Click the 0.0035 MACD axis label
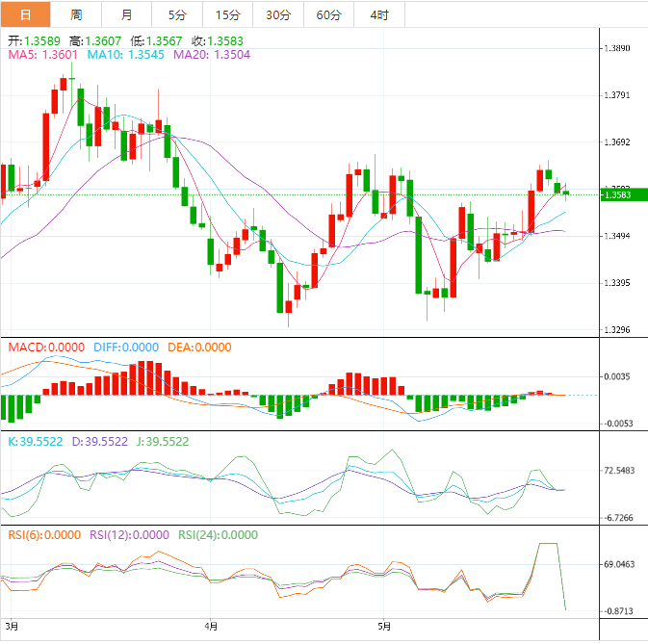The image size is (648, 644). (x=617, y=376)
